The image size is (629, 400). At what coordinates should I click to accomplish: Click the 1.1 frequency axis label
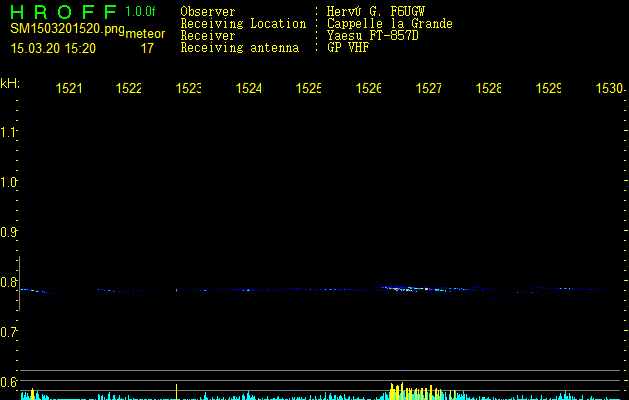tap(8, 132)
